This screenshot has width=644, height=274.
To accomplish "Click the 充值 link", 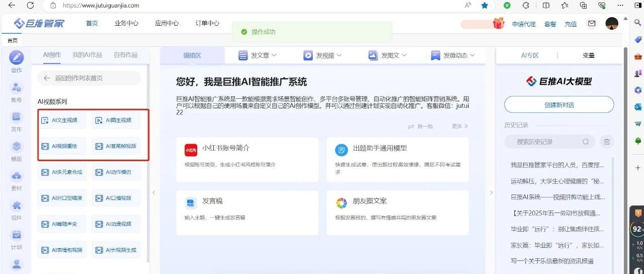I will (571, 24).
